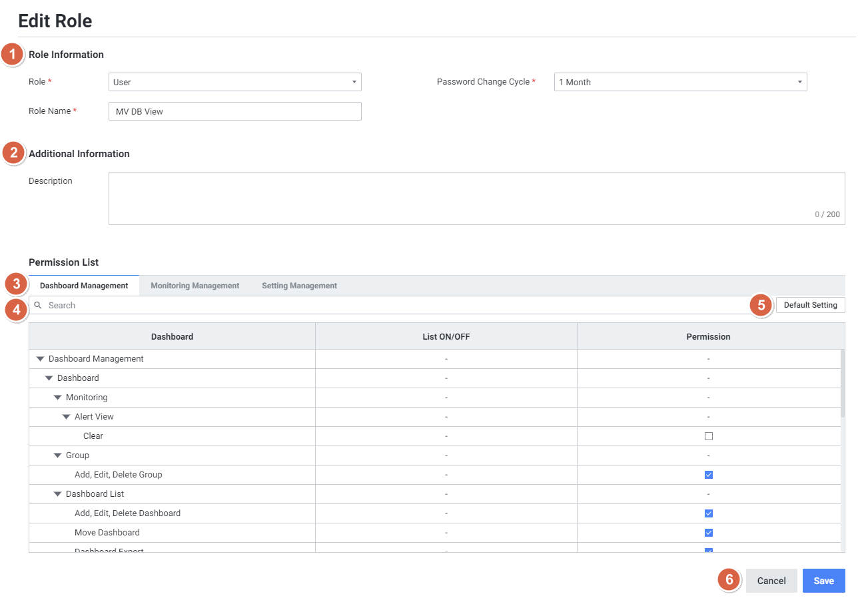
Task: Uncheck Move Dashboard permission checkbox
Action: [708, 533]
